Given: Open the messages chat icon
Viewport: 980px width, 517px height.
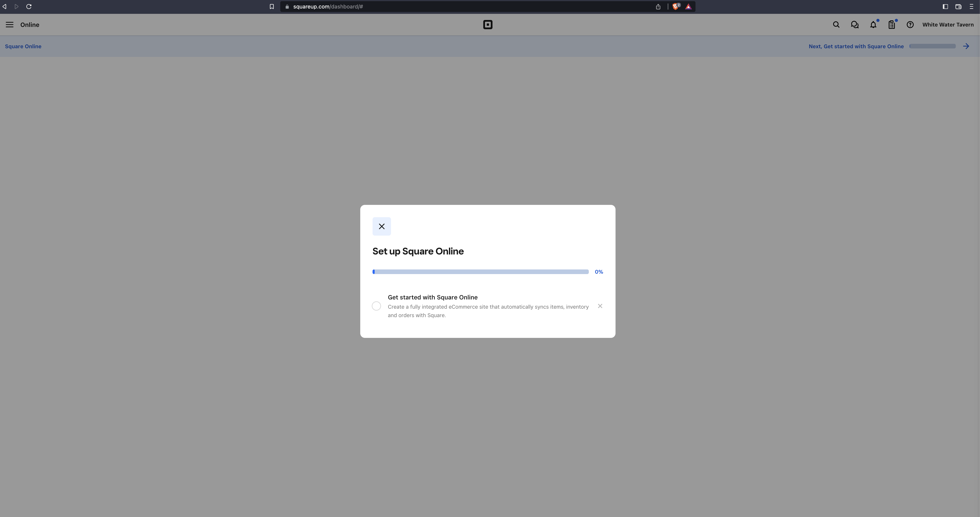Looking at the screenshot, I should [x=855, y=25].
